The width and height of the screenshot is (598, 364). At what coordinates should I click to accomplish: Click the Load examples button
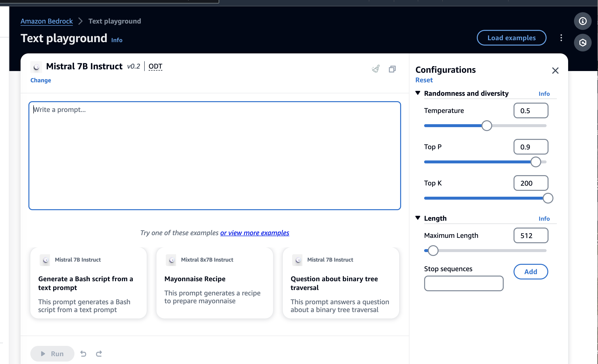click(511, 38)
